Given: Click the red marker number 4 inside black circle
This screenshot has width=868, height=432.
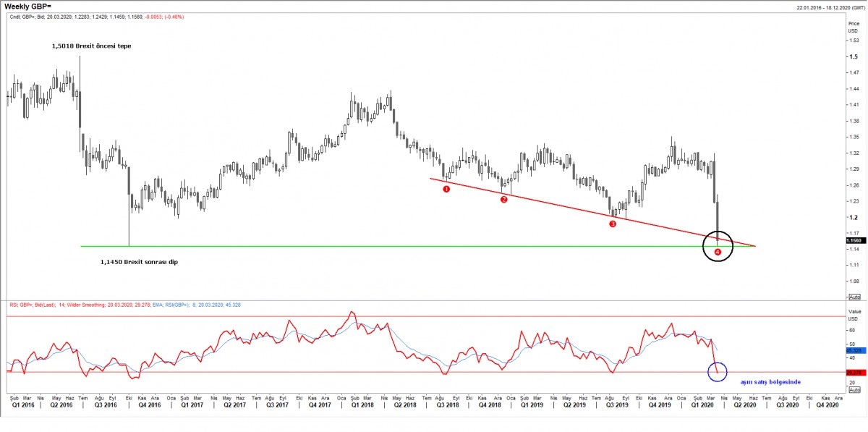Looking at the screenshot, I should [718, 252].
